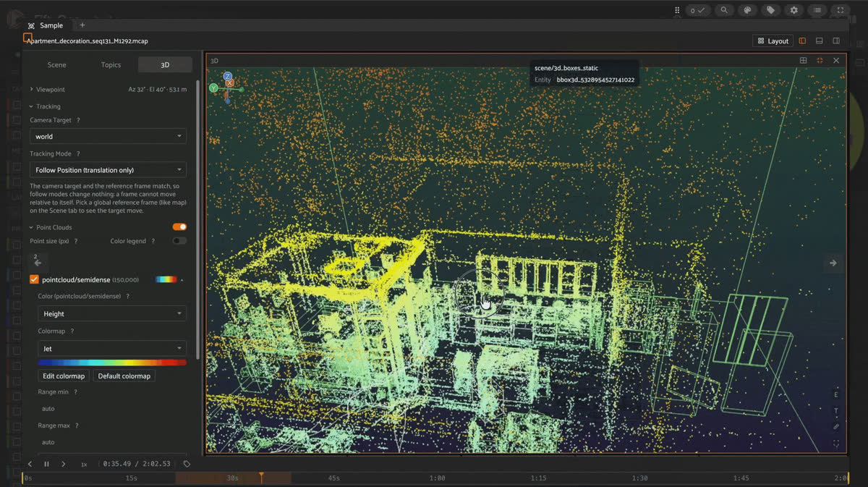Click the Range max auto field
The width and height of the screenshot is (868, 487).
[x=112, y=442]
